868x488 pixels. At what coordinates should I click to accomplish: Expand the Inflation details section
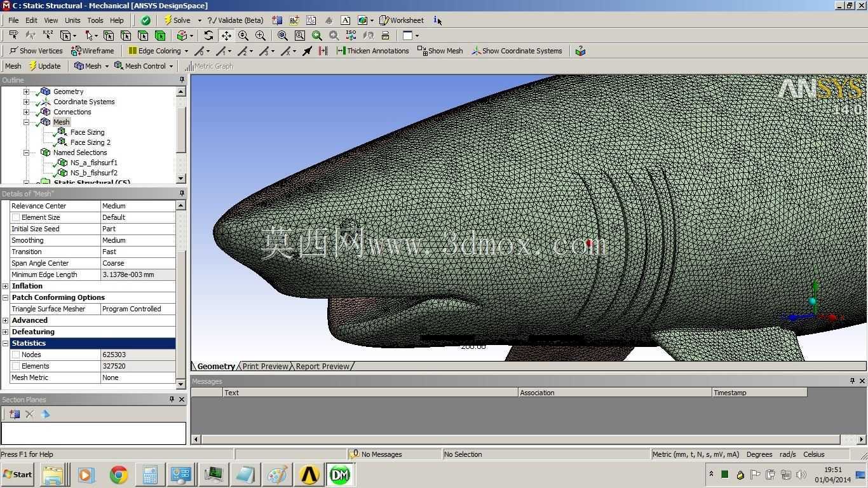6,286
